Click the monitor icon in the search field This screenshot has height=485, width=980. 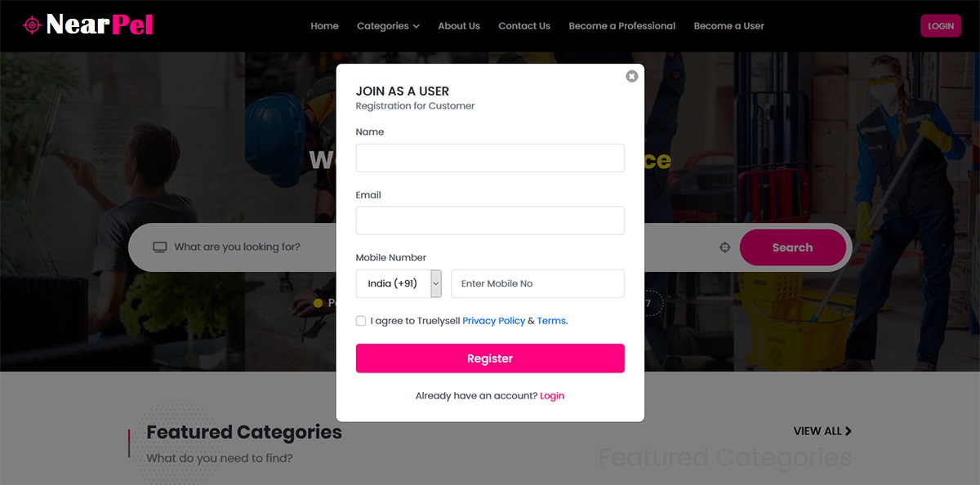point(160,247)
